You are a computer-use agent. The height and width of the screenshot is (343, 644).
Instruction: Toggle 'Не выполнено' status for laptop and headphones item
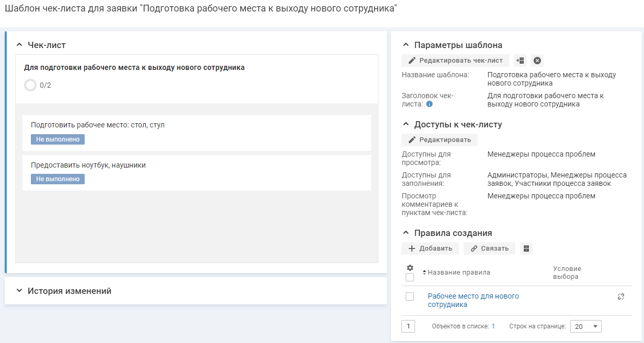(57, 179)
